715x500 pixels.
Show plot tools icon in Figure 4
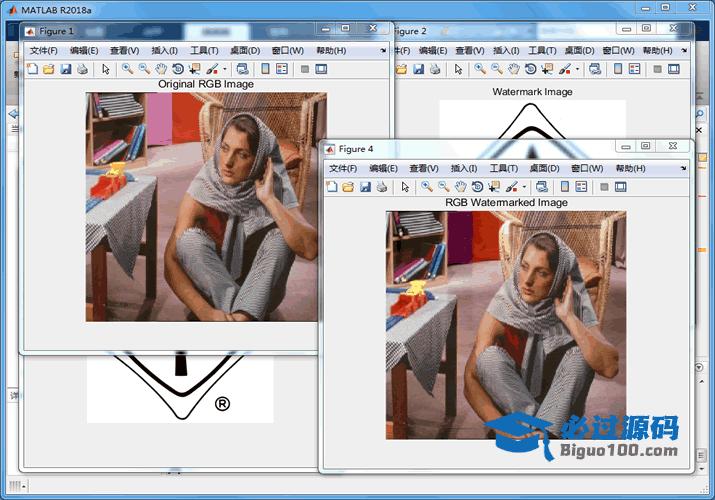point(621,187)
